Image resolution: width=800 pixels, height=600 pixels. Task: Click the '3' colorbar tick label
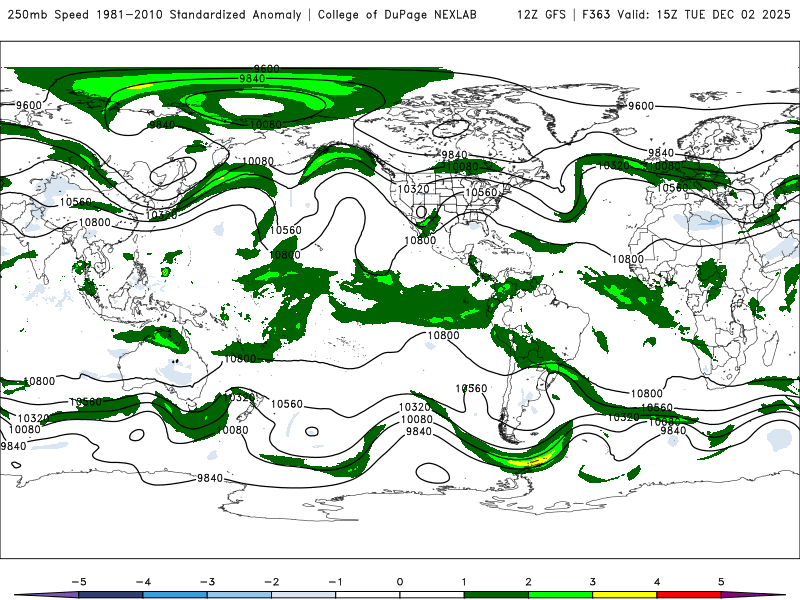click(x=592, y=582)
